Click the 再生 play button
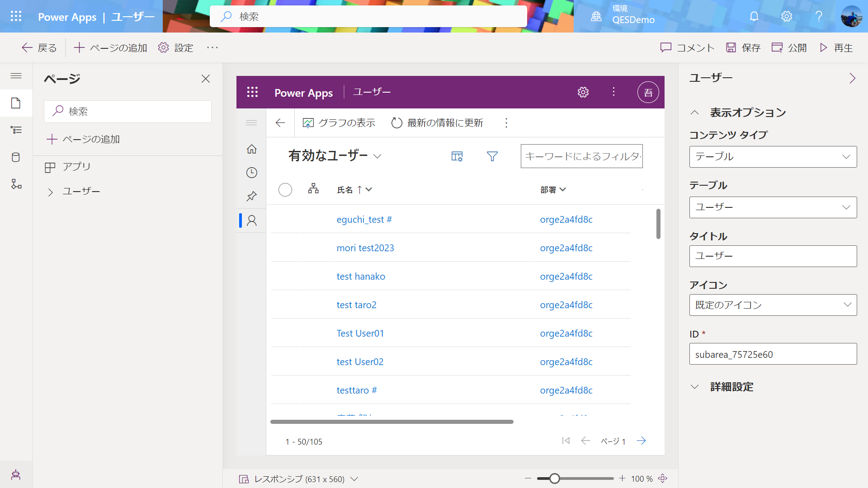The width and height of the screenshot is (868, 488). coord(836,47)
